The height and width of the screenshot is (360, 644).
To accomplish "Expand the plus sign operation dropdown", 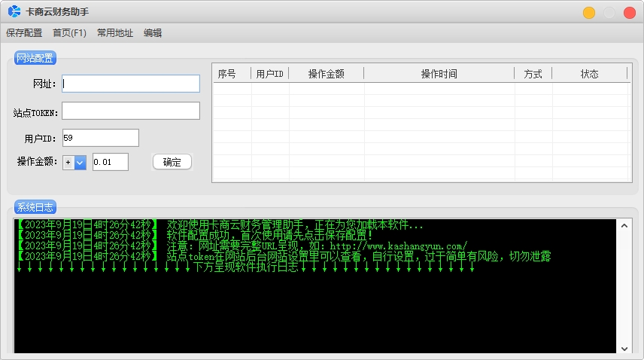I will 80,162.
